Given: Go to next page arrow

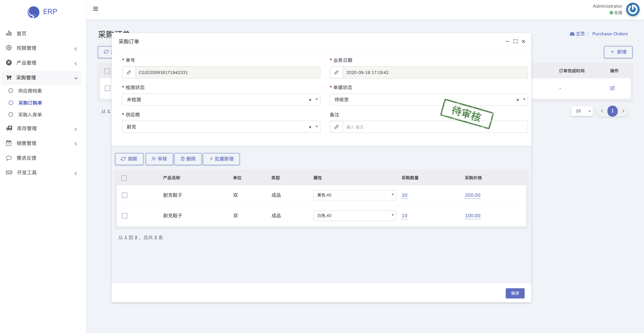Looking at the screenshot, I should pyautogui.click(x=623, y=111).
